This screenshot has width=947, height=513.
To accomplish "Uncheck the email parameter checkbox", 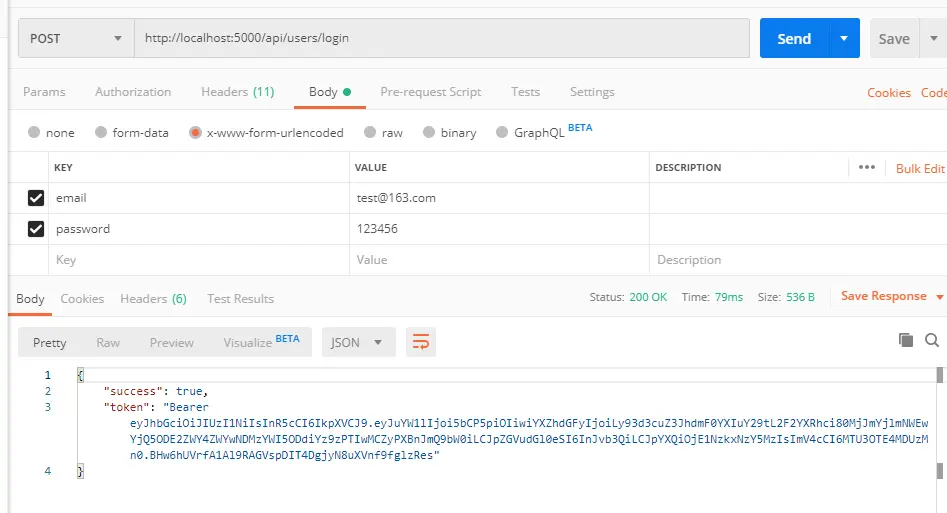I will [36, 198].
